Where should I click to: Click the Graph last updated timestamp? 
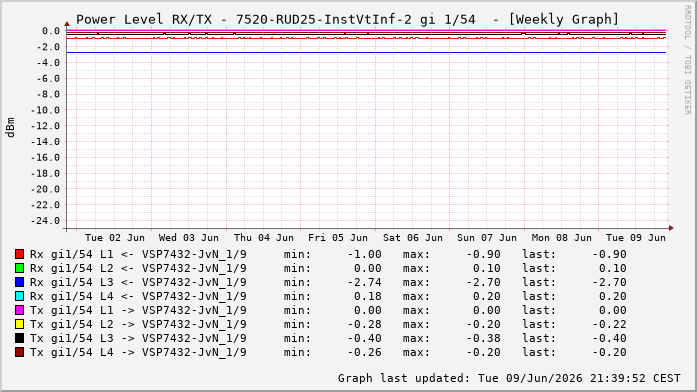[x=509, y=378]
